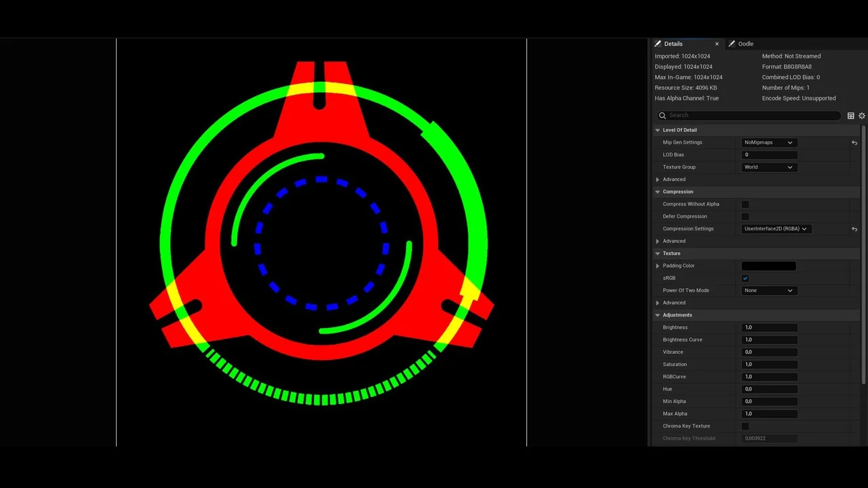
Task: Open the Mip Gen Settings dropdown
Action: tap(768, 143)
